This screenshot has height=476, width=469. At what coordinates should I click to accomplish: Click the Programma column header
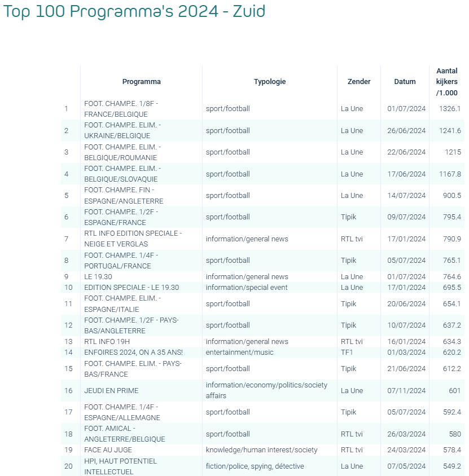(x=141, y=82)
